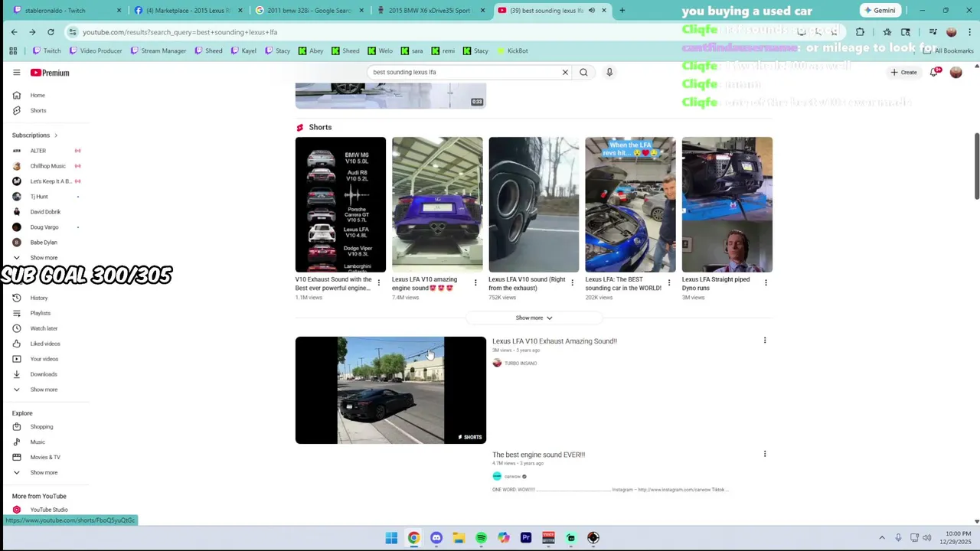
Task: Open Discord from the taskbar
Action: click(436, 538)
